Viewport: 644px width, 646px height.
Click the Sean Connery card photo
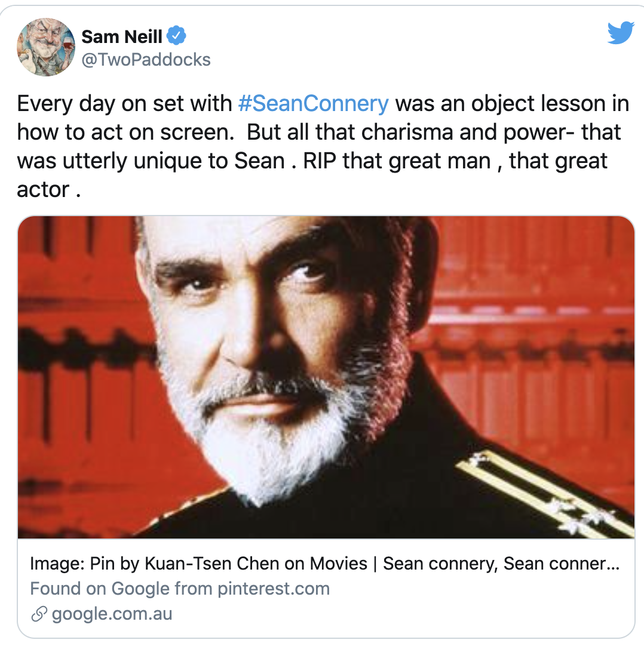click(326, 377)
